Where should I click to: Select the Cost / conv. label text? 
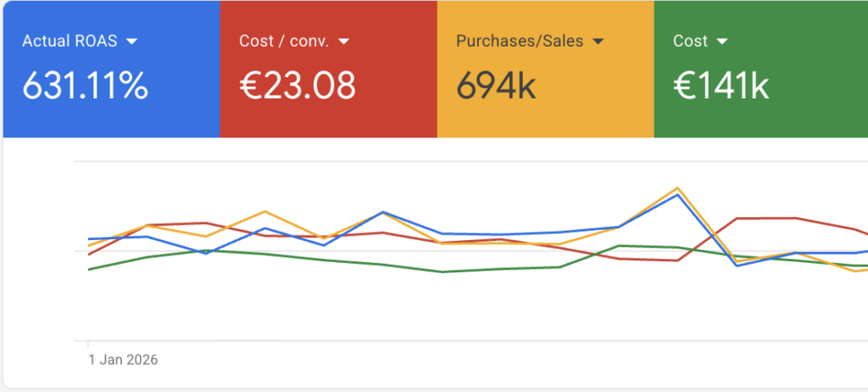(x=285, y=41)
